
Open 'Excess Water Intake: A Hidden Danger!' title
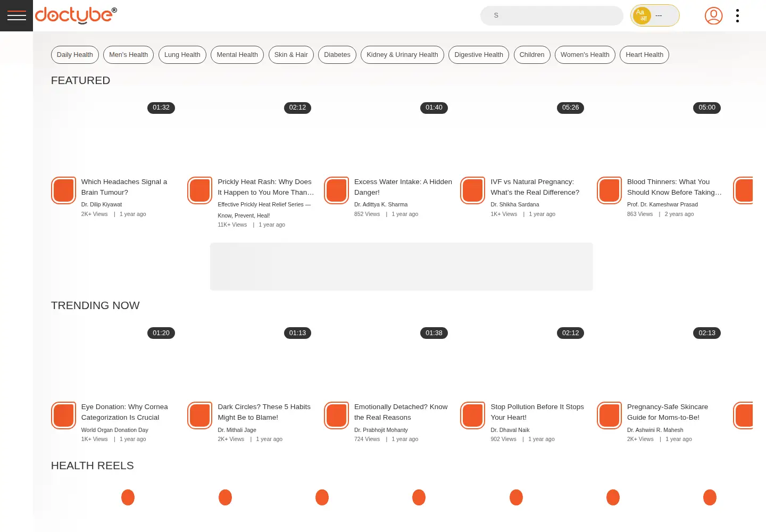[x=403, y=187]
